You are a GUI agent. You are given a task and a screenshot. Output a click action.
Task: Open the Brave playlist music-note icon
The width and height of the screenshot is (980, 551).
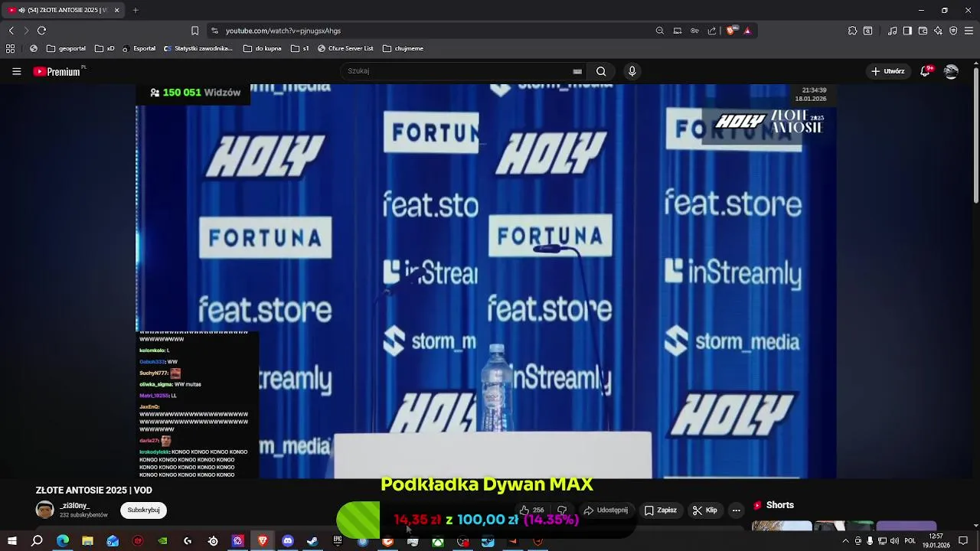[x=892, y=31]
